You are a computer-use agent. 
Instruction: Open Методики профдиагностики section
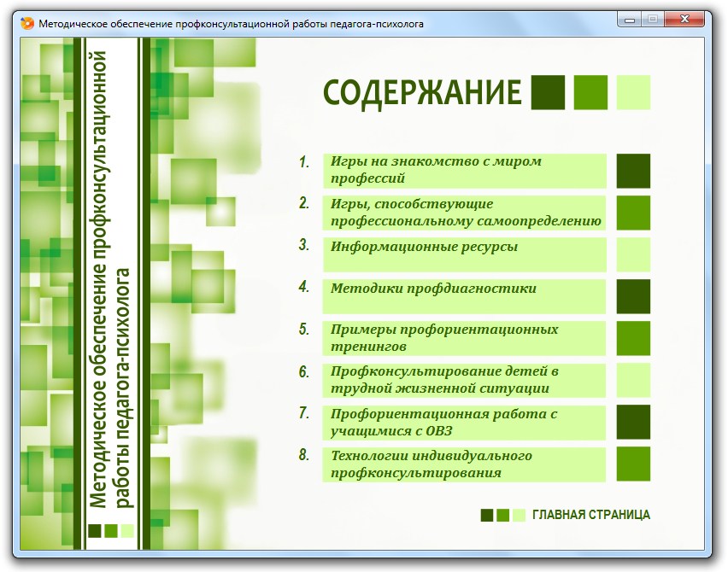[464, 296]
